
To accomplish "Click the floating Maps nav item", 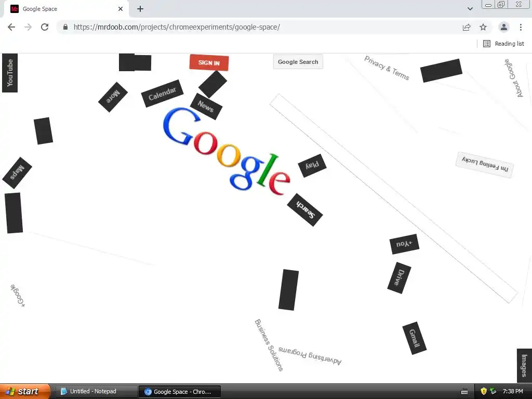I will click(x=17, y=172).
